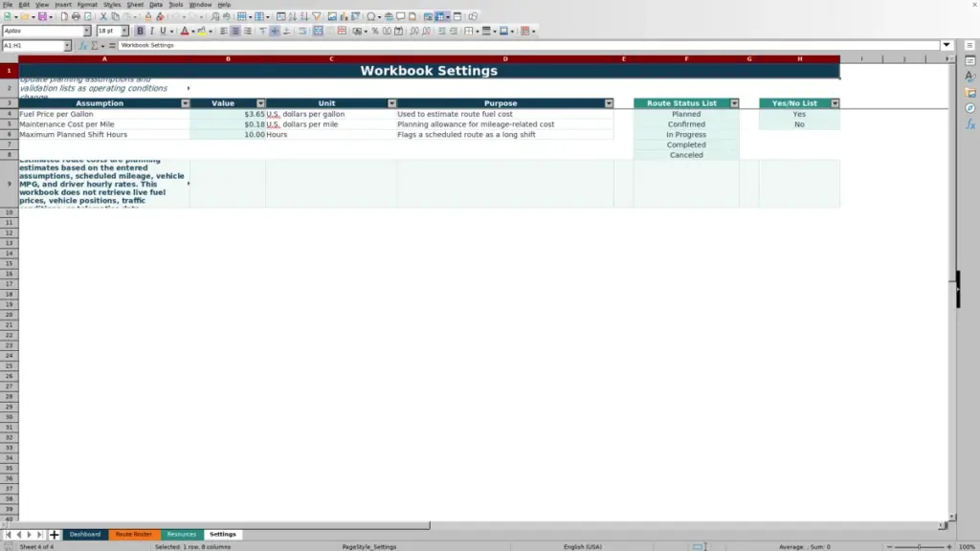Image resolution: width=980 pixels, height=551 pixels.
Task: Open the Assumption column filter dropdown
Action: pos(185,103)
